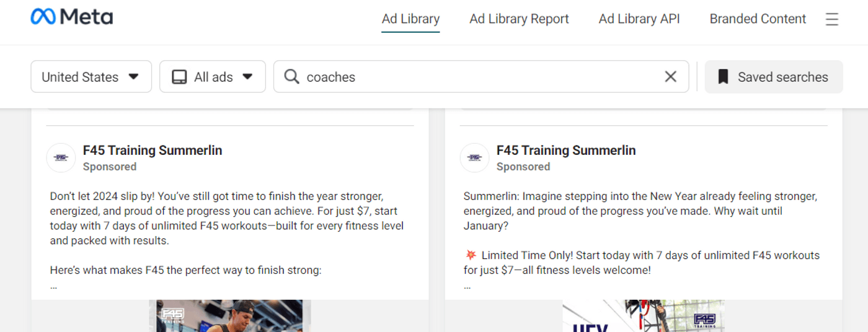Click the search magnifier icon

pyautogui.click(x=291, y=77)
